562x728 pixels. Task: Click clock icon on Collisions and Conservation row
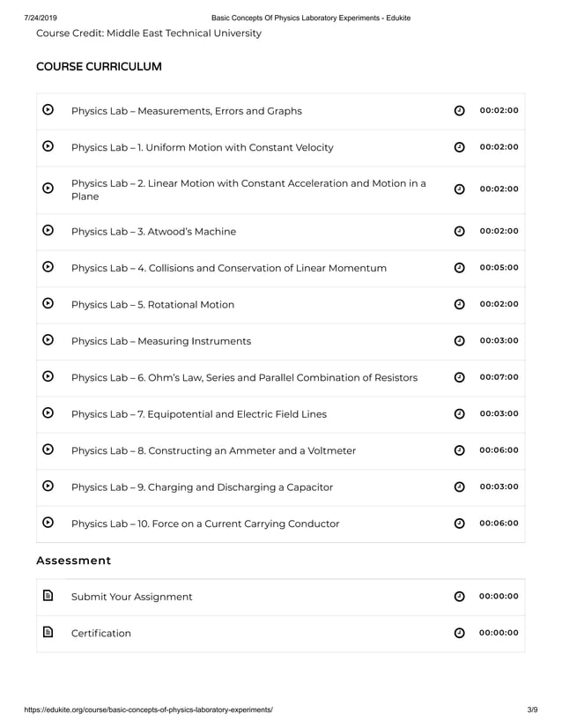(459, 268)
